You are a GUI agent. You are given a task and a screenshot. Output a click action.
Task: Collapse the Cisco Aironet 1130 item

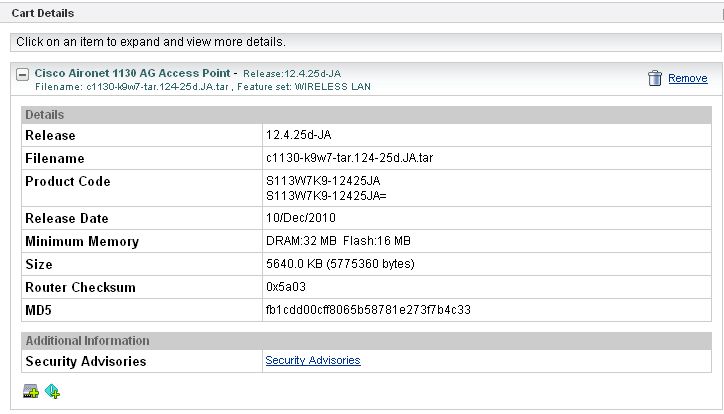22,74
